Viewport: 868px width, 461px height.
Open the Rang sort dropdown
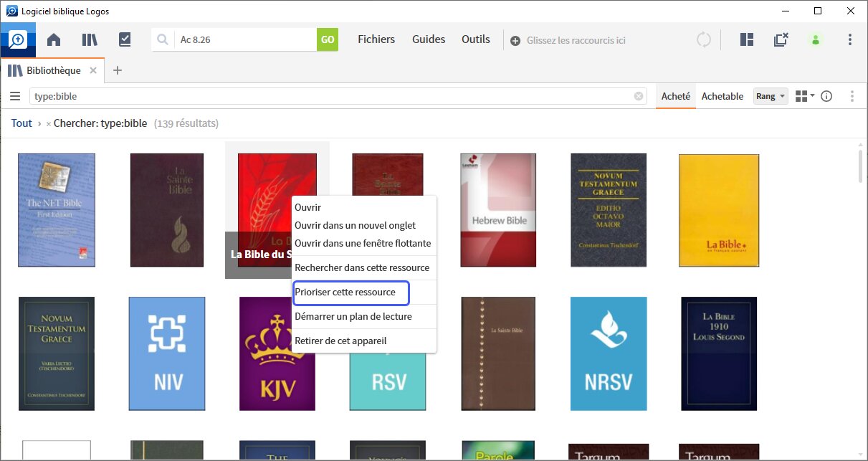[771, 96]
